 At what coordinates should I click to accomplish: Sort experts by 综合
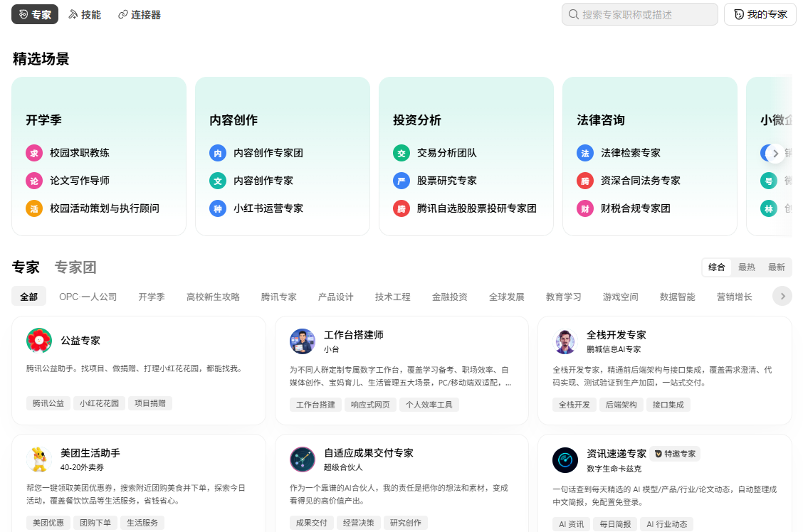[716, 267]
